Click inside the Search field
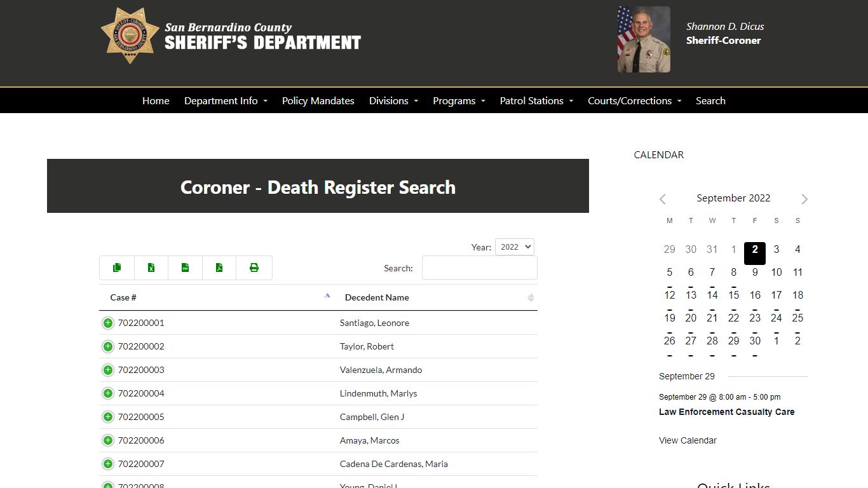 [x=479, y=268]
